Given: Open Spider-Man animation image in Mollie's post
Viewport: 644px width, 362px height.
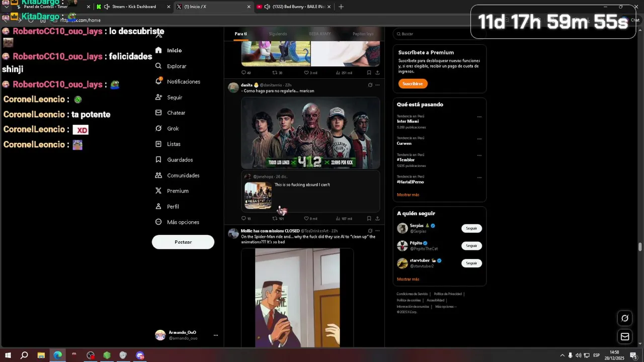Looking at the screenshot, I should [x=297, y=298].
